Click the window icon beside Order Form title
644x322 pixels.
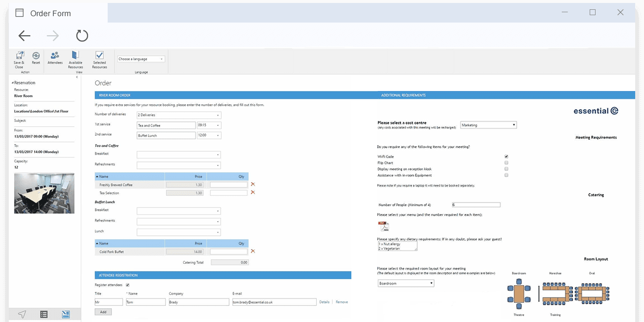(x=20, y=13)
